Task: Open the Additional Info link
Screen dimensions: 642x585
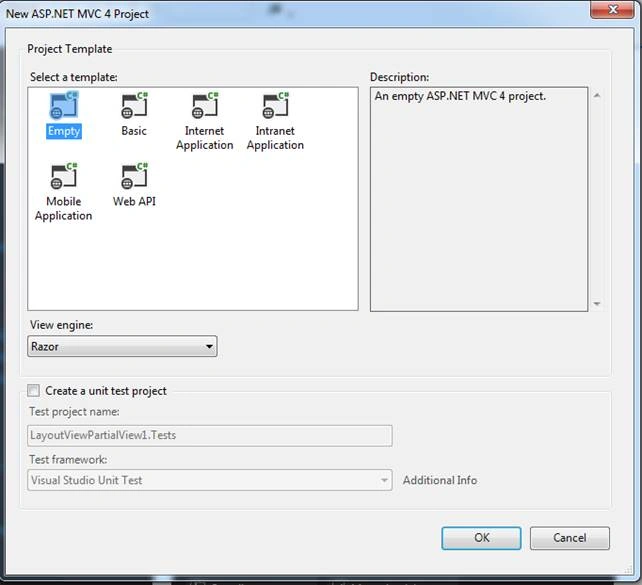Action: point(440,480)
